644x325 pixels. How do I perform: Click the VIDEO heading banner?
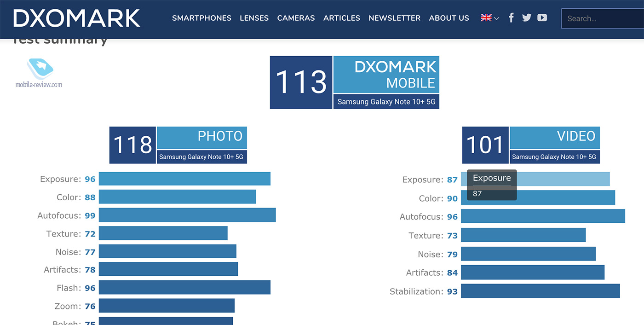tap(555, 138)
